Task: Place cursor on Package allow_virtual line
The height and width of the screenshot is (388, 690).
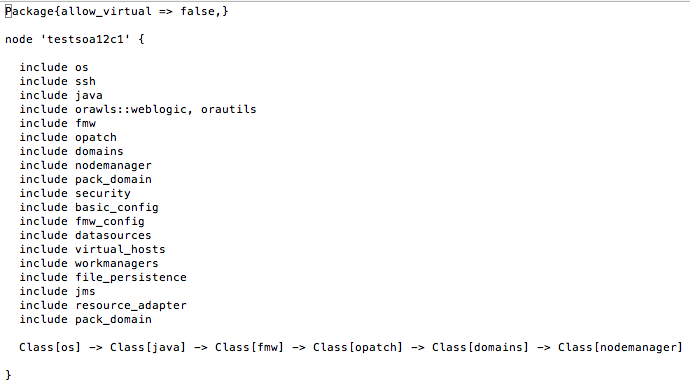Action: pyautogui.click(x=117, y=11)
